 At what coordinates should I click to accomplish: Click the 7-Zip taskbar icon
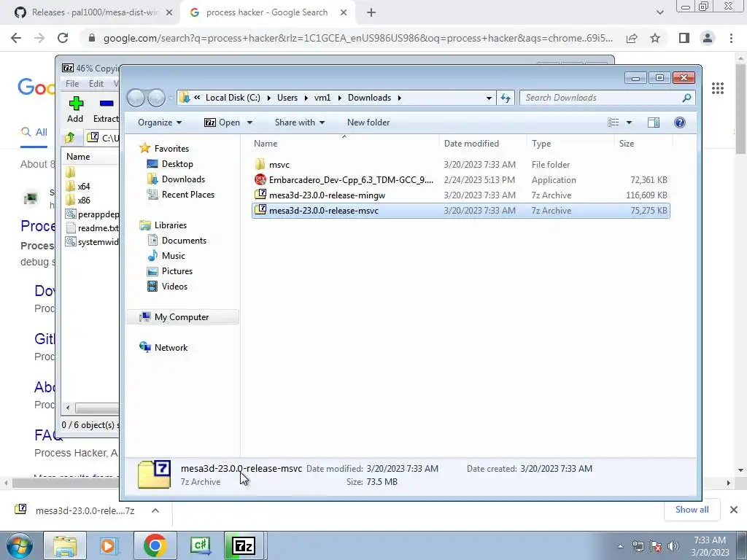pyautogui.click(x=244, y=545)
